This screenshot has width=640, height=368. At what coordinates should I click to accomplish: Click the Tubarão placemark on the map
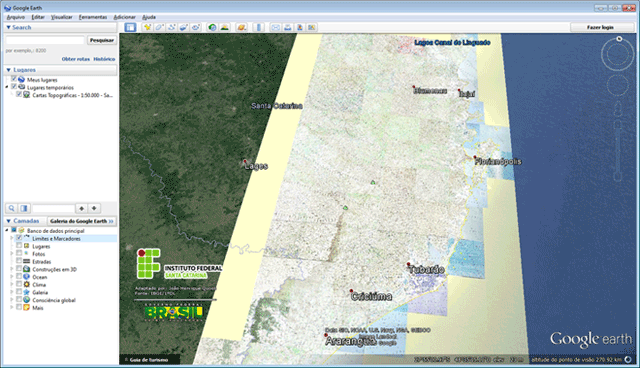[x=408, y=264]
